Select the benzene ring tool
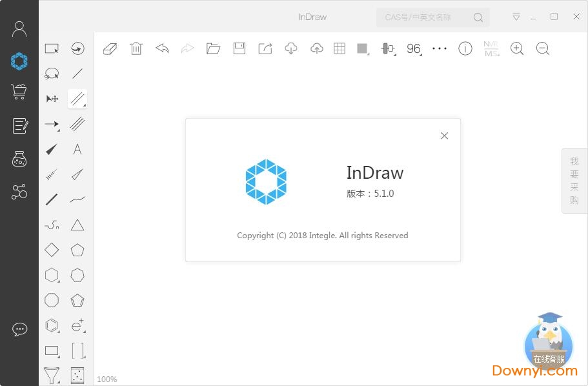 click(x=52, y=325)
